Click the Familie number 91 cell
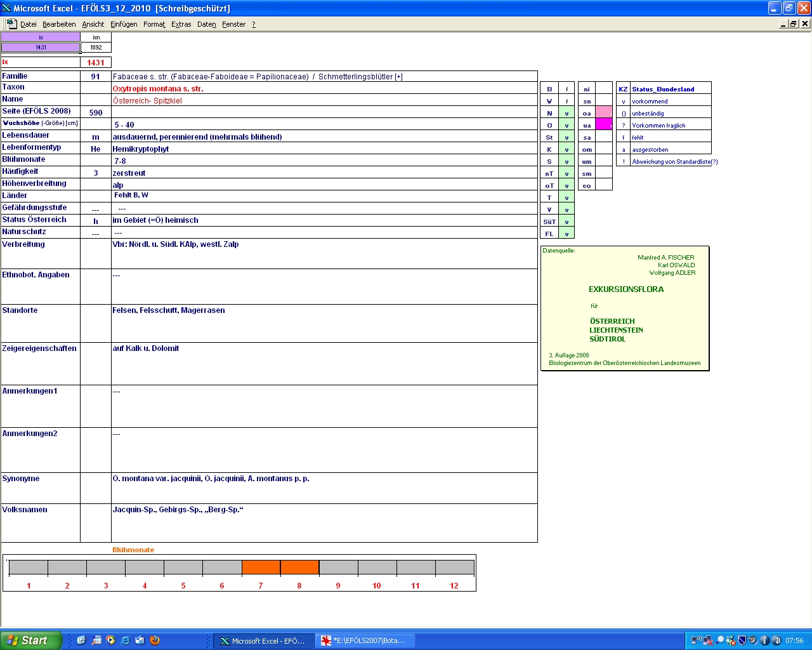 tap(96, 76)
